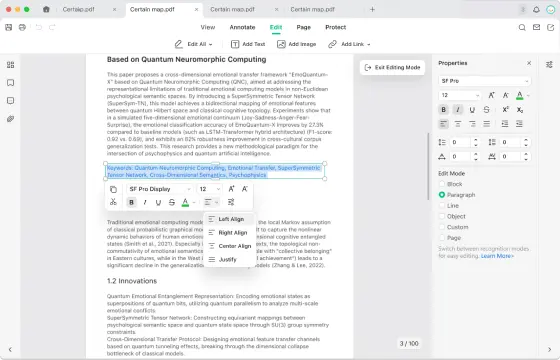The height and width of the screenshot is (360, 560).
Task: Click subscript icon in Properties panel
Action: [x=520, y=110]
